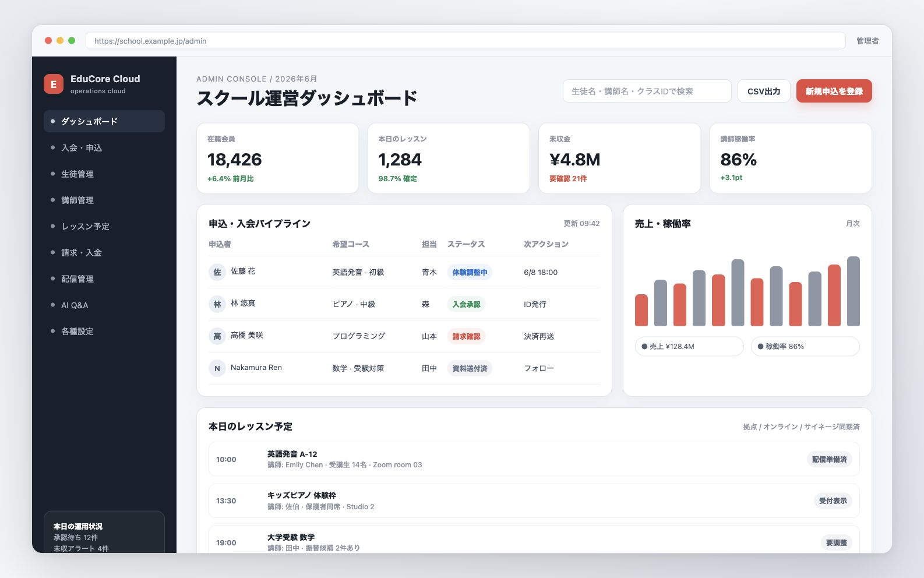This screenshot has height=578, width=924.
Task: Click the プログラミング course cell
Action: pyautogui.click(x=359, y=336)
